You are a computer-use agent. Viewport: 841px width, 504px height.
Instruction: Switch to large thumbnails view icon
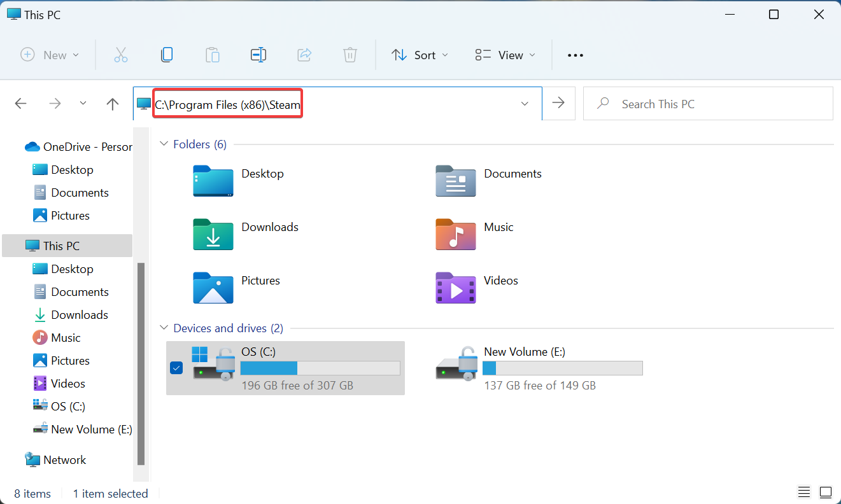pyautogui.click(x=826, y=493)
